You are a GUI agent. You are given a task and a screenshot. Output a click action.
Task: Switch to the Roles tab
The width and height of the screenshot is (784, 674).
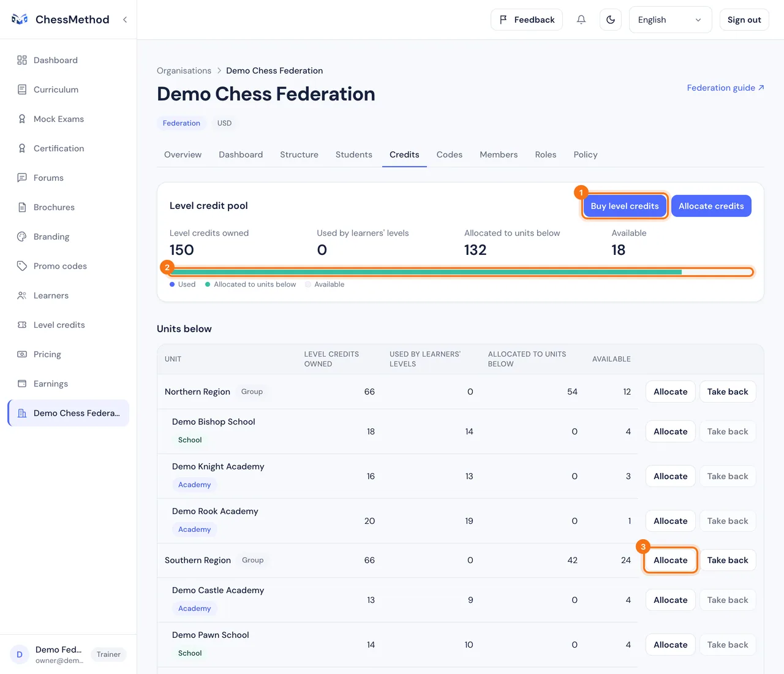pos(546,154)
